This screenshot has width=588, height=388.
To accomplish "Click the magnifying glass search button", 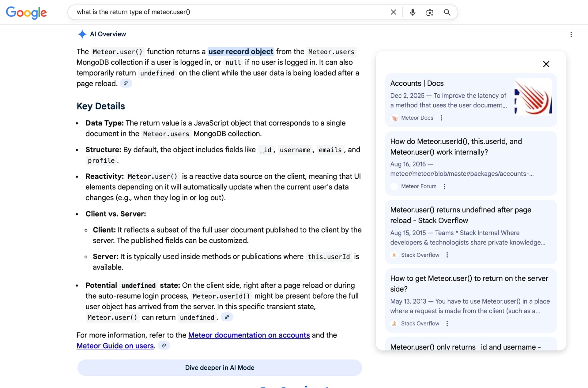I will [447, 12].
